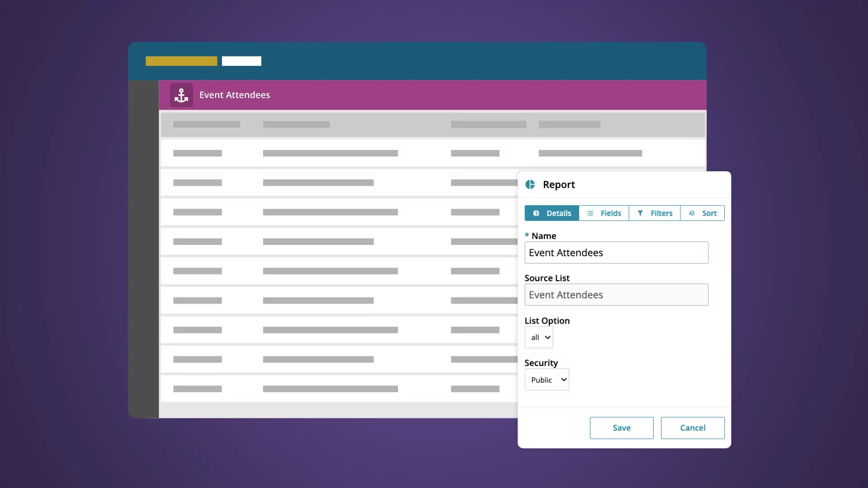Click the list icon on the Fields tab

coord(590,213)
